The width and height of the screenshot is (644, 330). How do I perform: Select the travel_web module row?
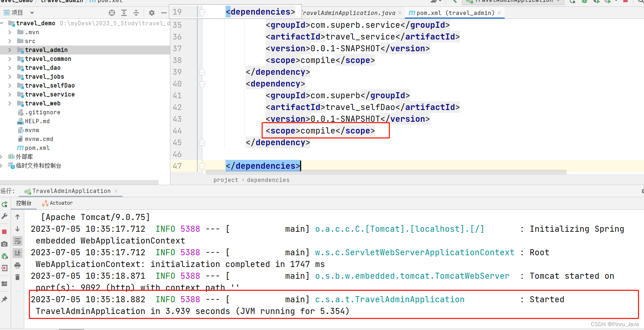pyautogui.click(x=85, y=103)
